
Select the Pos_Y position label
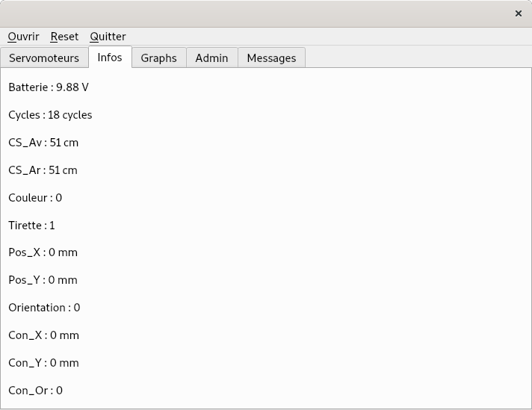pos(43,280)
